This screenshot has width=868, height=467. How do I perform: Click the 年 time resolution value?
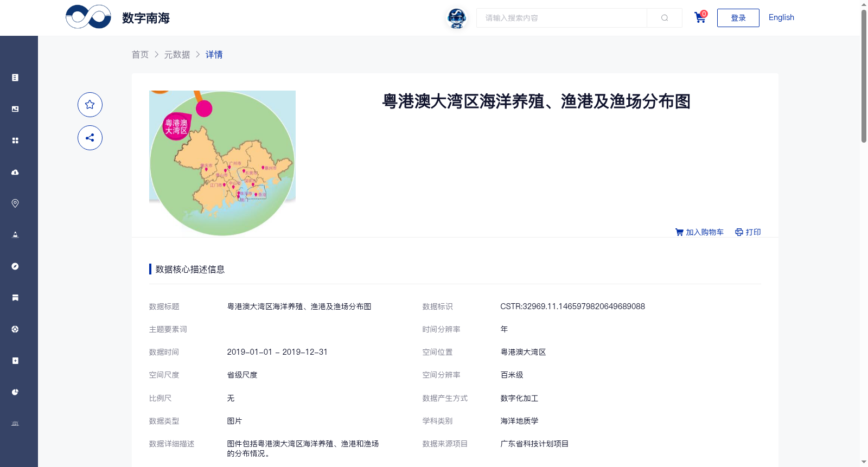[x=504, y=329]
